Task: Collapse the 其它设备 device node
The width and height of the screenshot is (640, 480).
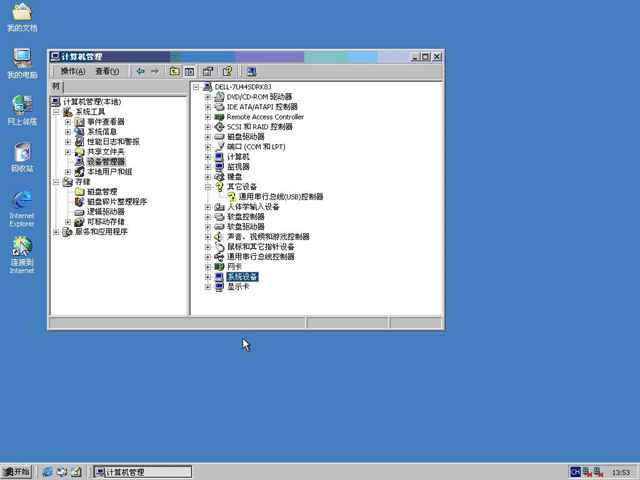Action: [208, 187]
